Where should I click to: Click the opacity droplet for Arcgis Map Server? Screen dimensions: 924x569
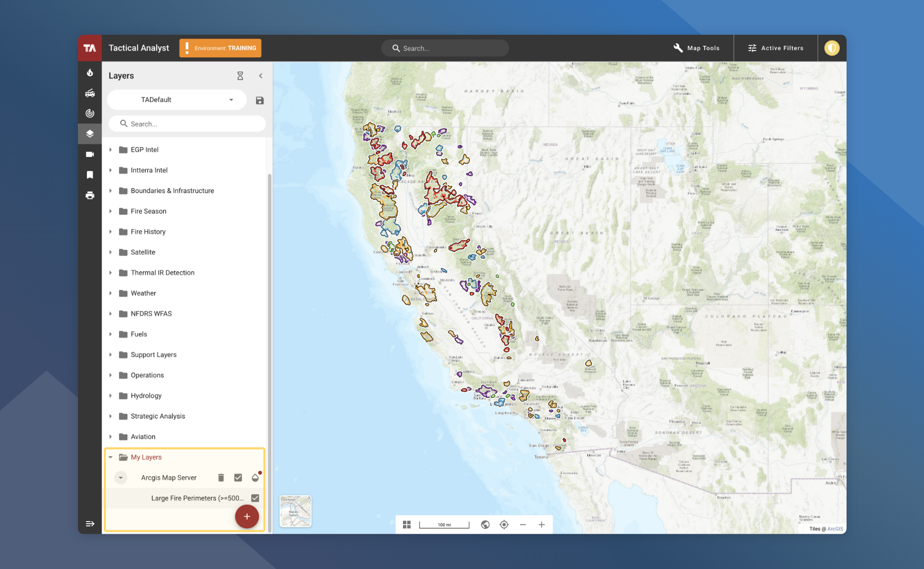(x=255, y=477)
